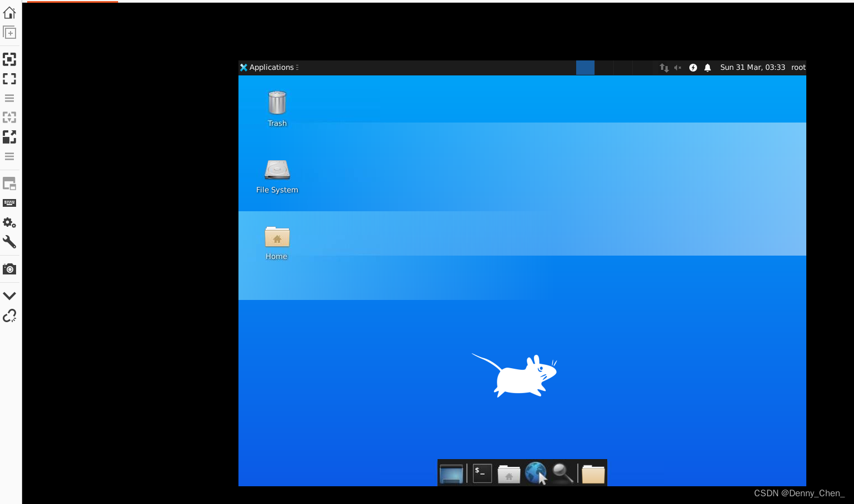This screenshot has height=504, width=854.
Task: Open the power manager lightning icon
Action: point(693,68)
